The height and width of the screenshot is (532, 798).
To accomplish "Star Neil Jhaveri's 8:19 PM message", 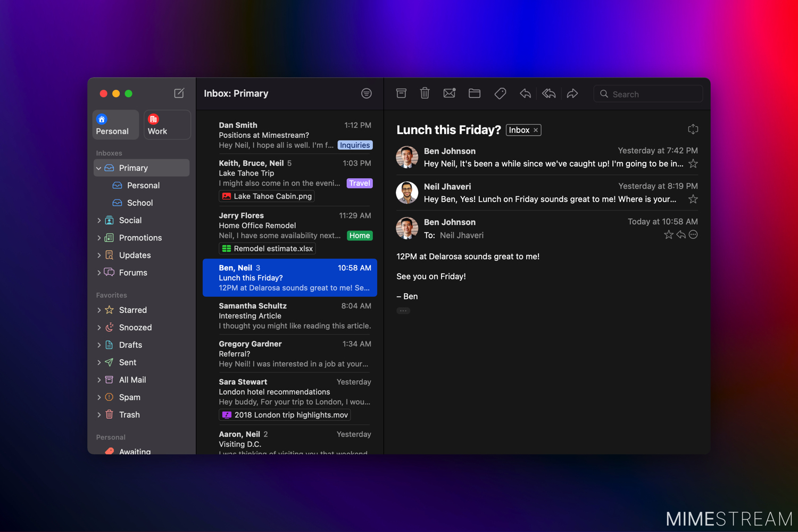I will click(693, 199).
